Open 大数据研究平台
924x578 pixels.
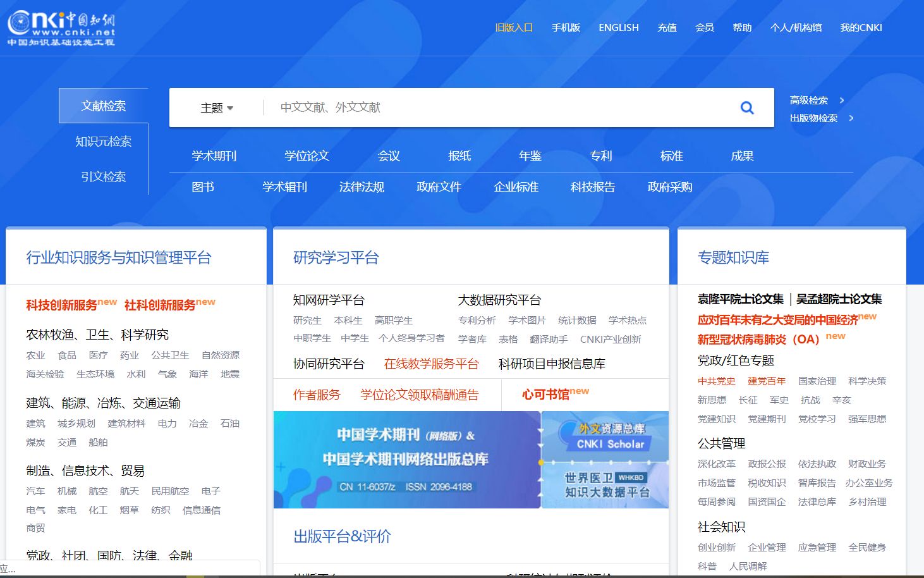point(499,300)
